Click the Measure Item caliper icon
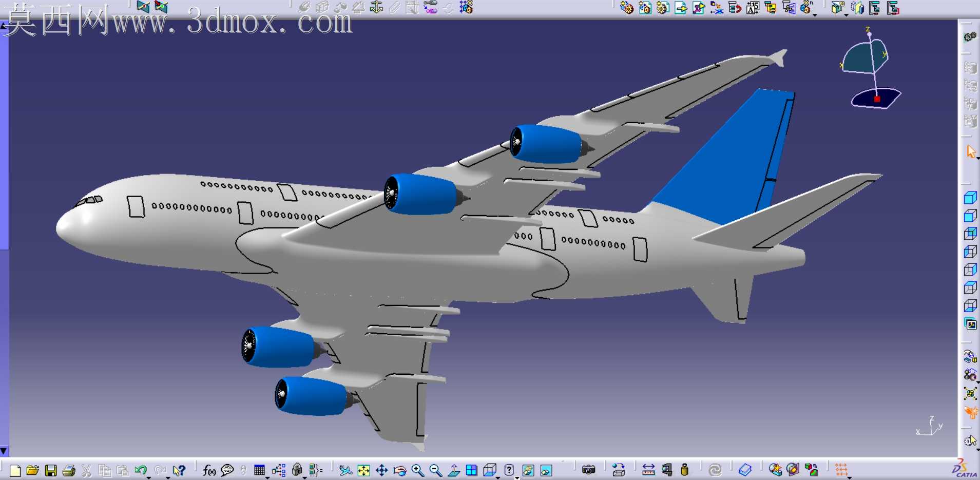 click(x=667, y=470)
